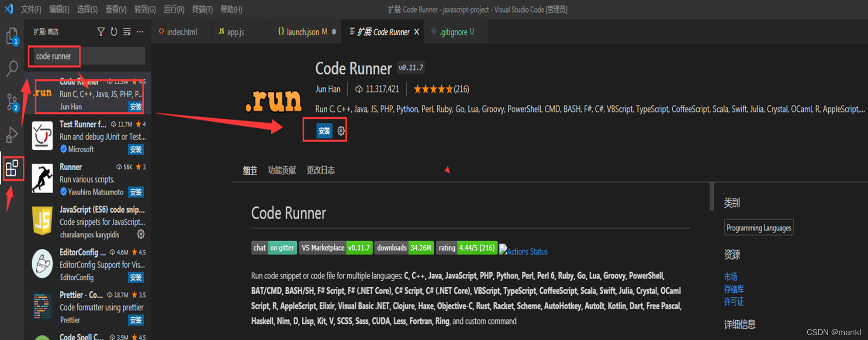The image size is (868, 340).
Task: Click the filter extensions funnel icon
Action: coord(101,32)
